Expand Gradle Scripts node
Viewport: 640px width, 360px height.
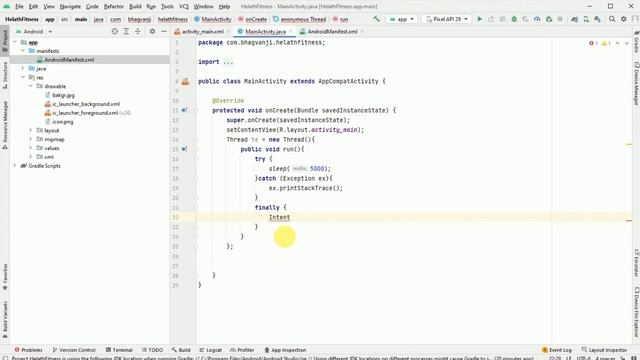pos(15,166)
